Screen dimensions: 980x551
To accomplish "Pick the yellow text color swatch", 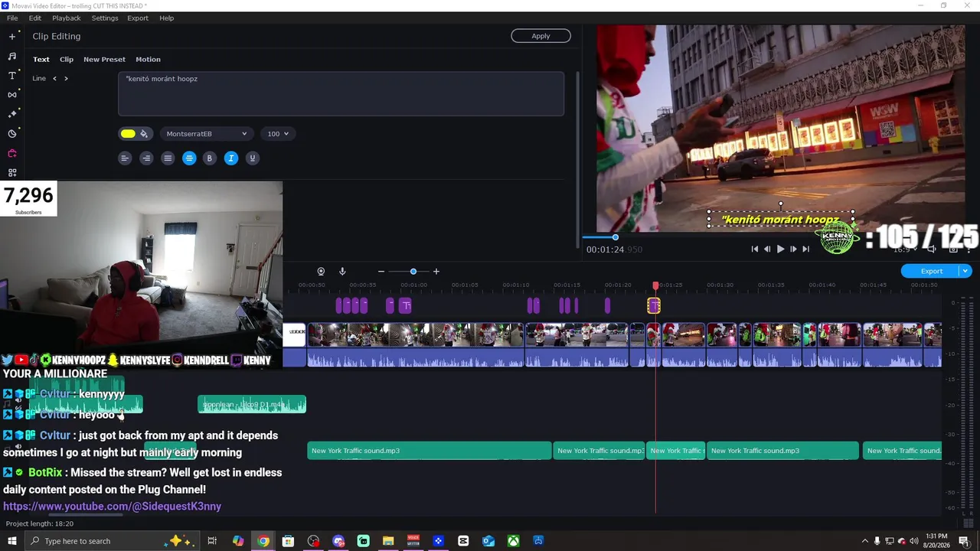I will point(128,134).
